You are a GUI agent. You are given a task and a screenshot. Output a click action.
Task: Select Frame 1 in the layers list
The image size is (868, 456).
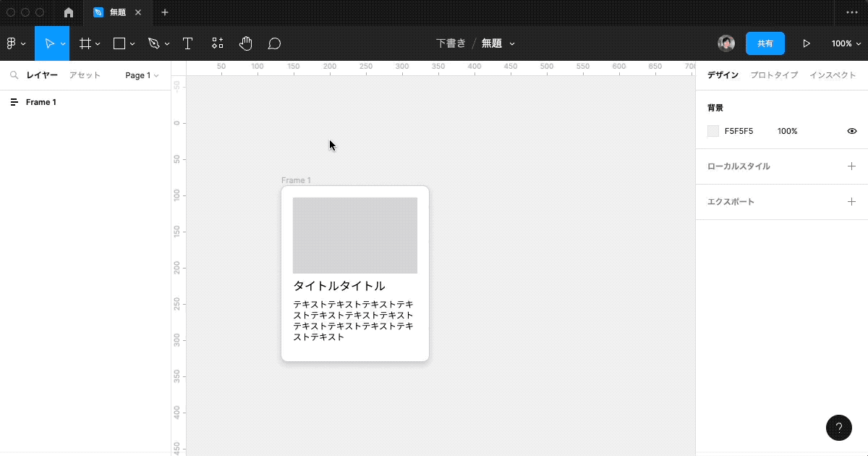(42, 102)
